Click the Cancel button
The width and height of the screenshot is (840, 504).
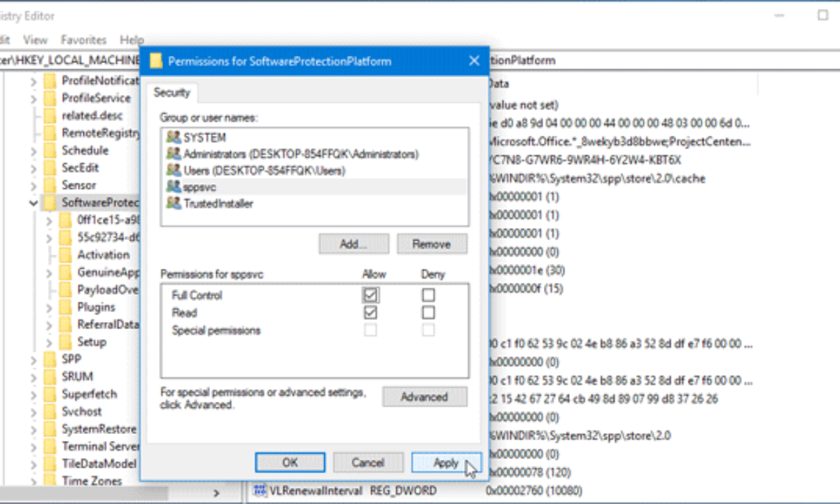pos(368,463)
